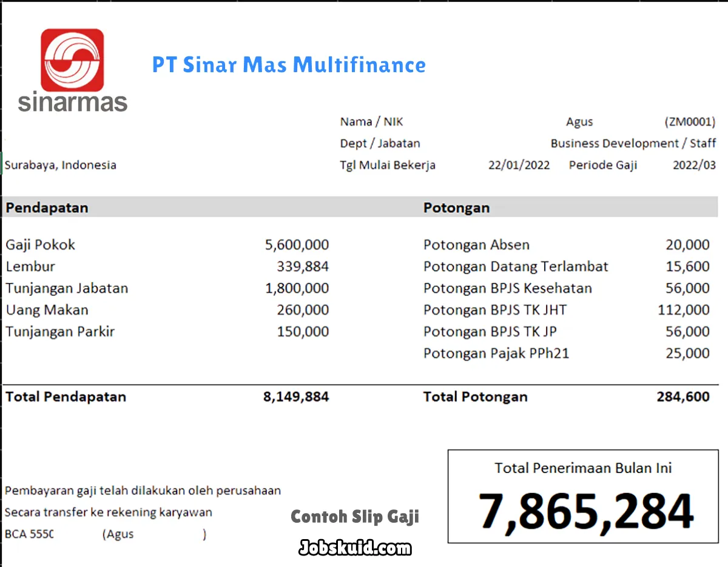Click the Sinarmas red logo image
728x567 pixels.
[72, 61]
